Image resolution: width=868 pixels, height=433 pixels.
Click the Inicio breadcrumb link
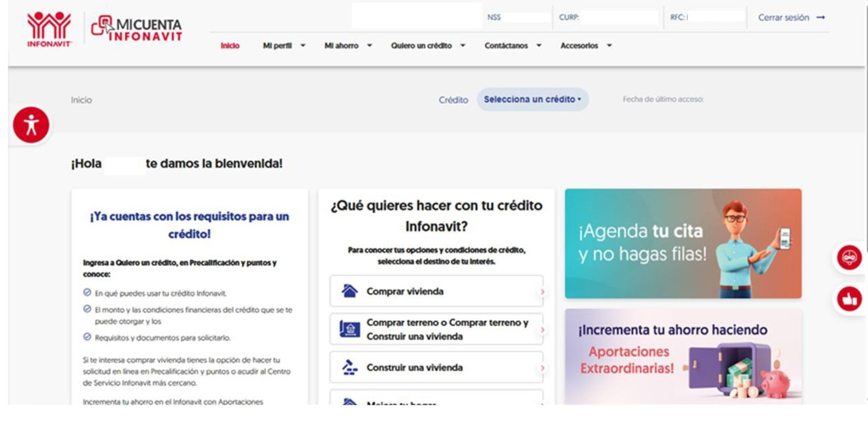click(82, 100)
